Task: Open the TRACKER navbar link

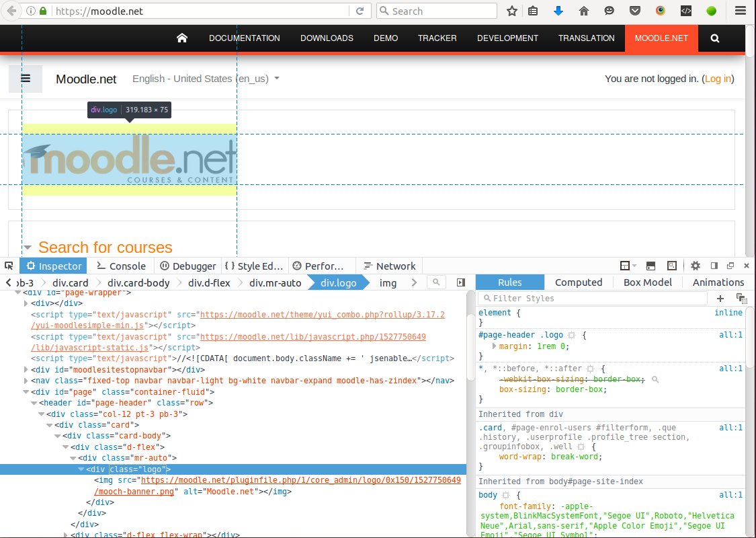Action: tap(437, 38)
